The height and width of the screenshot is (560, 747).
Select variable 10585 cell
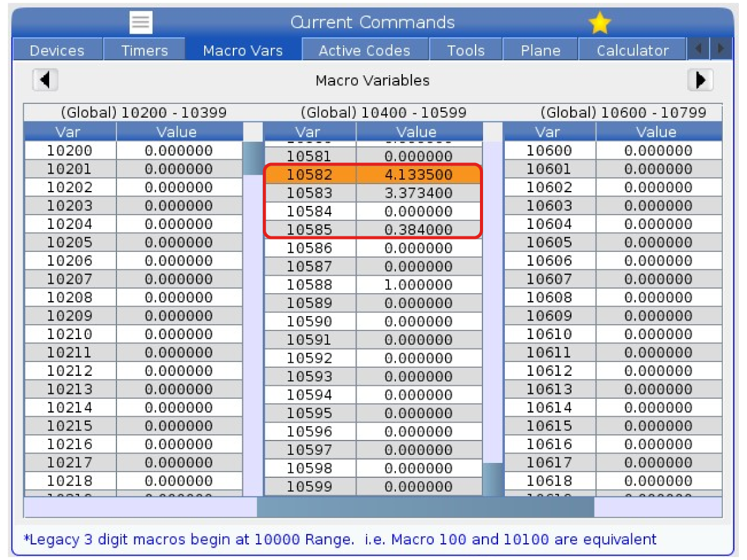click(310, 230)
